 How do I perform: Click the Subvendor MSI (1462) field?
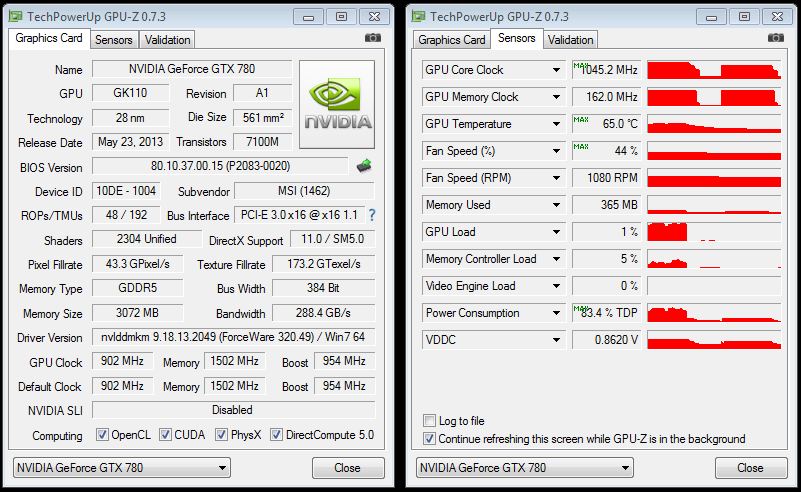[x=304, y=191]
